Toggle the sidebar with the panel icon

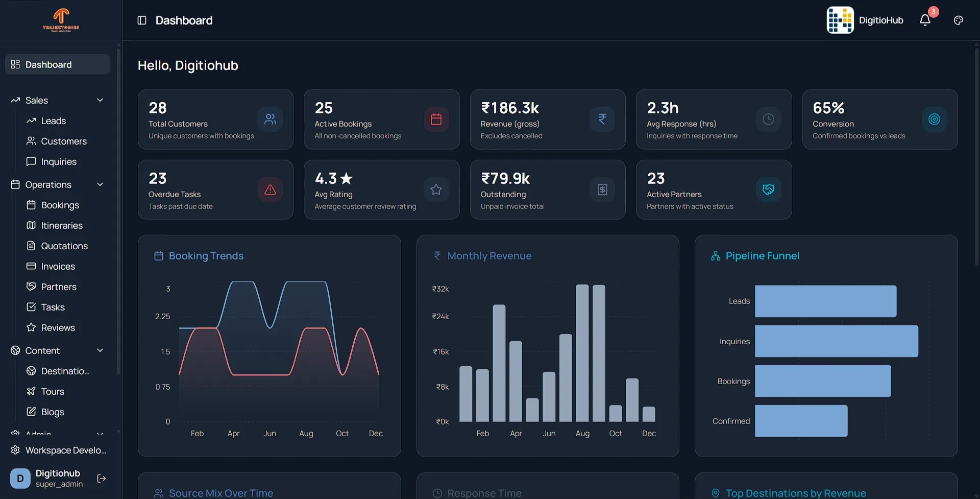(141, 20)
